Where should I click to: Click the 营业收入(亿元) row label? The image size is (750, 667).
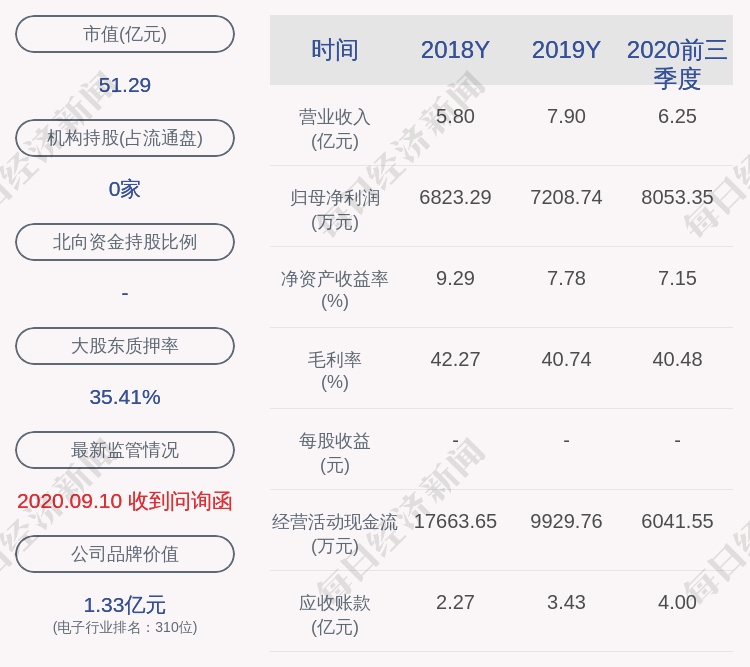coord(335,129)
